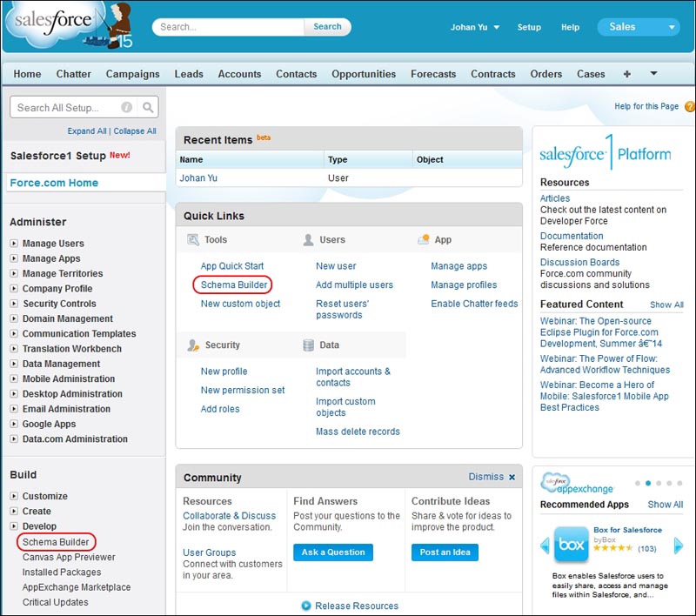696x616 pixels.
Task: Open the Enable Chatter feeds link
Action: (x=474, y=304)
